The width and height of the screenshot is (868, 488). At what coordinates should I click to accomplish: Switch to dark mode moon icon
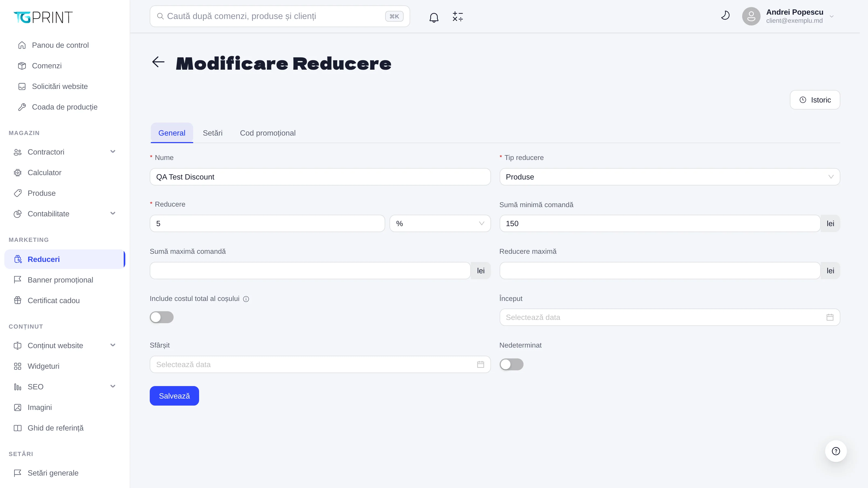[725, 15]
